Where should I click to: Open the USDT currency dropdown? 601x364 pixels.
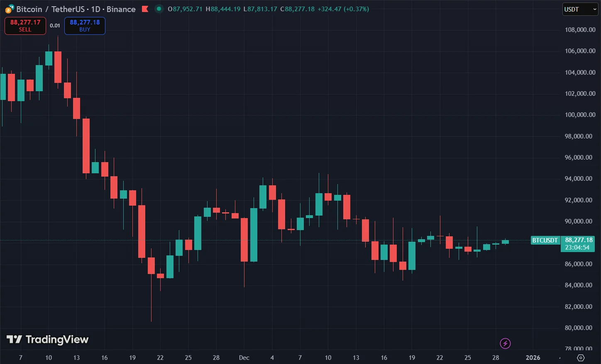pyautogui.click(x=580, y=9)
